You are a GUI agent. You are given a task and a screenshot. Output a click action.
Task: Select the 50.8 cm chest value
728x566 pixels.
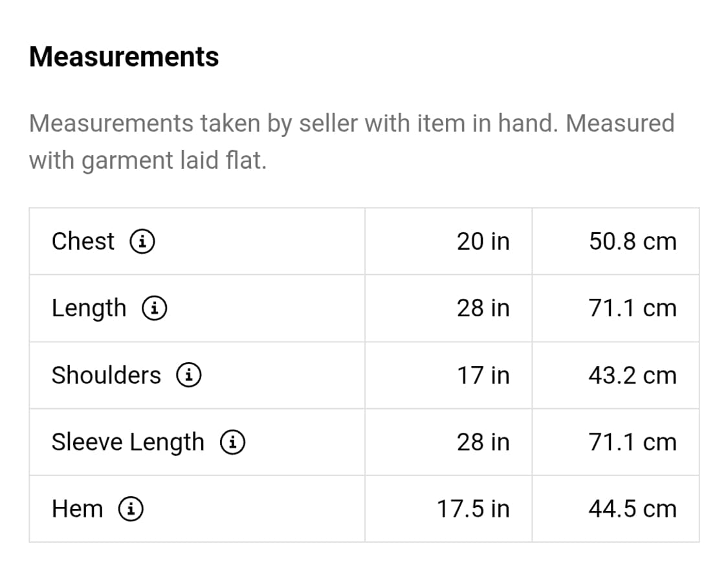[632, 241]
